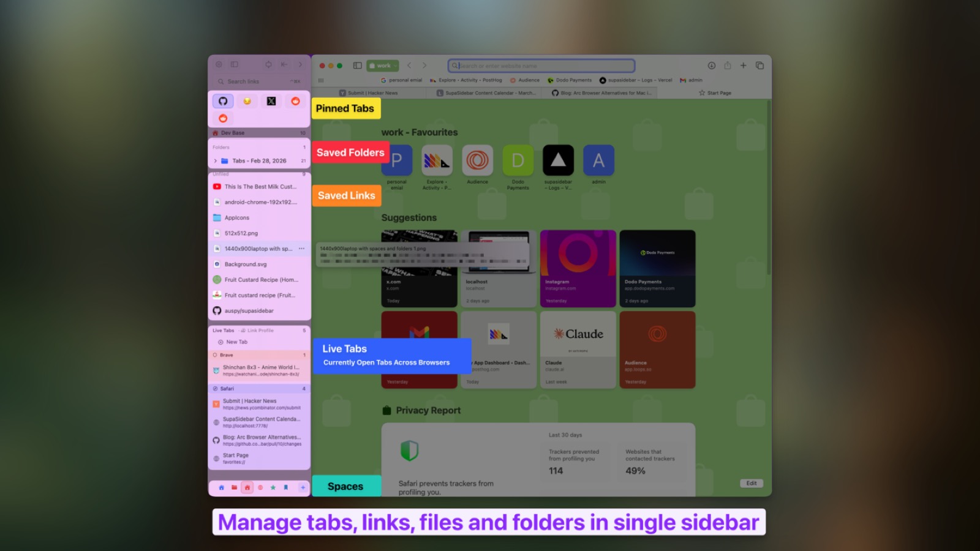Expand the Tabs - Feb 28, 2026 folder
This screenshot has width=980, height=551.
tap(216, 161)
